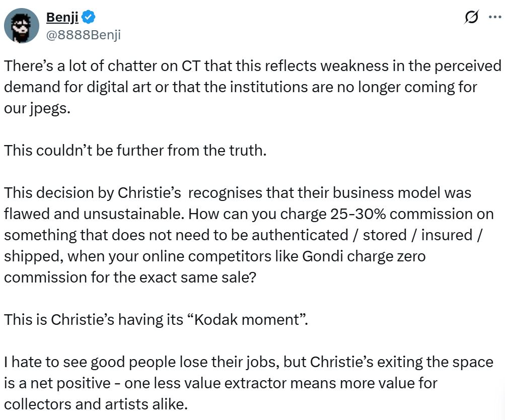Open Benji's profile avatar picture

(22, 26)
